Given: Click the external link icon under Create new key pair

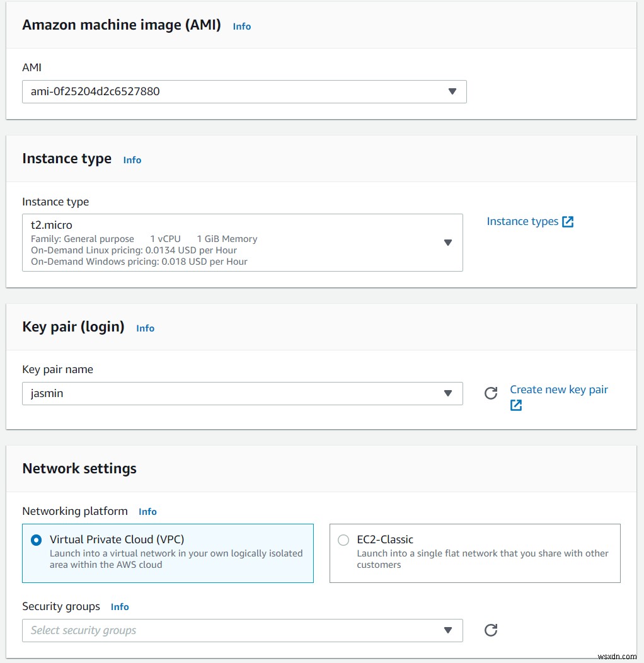Looking at the screenshot, I should (516, 405).
